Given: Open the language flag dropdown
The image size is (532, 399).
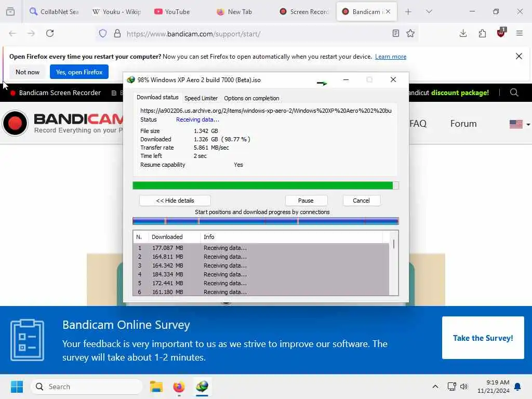Looking at the screenshot, I should (520, 124).
